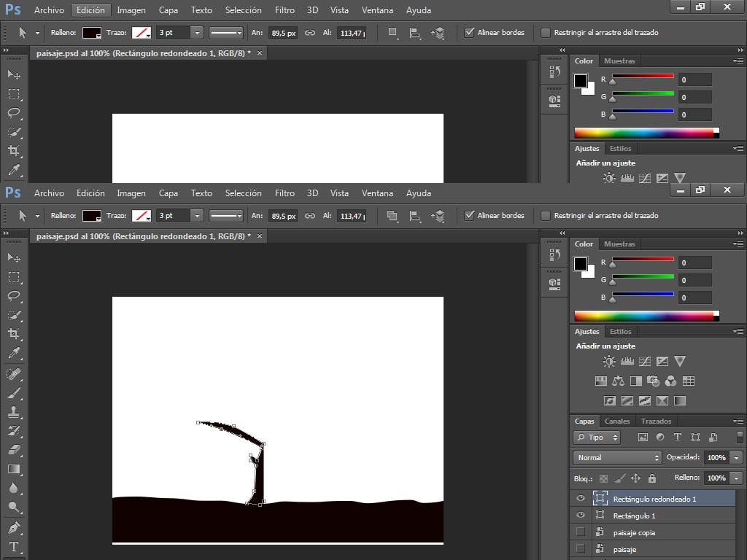Open the Filtro menu in the lower window

click(285, 193)
